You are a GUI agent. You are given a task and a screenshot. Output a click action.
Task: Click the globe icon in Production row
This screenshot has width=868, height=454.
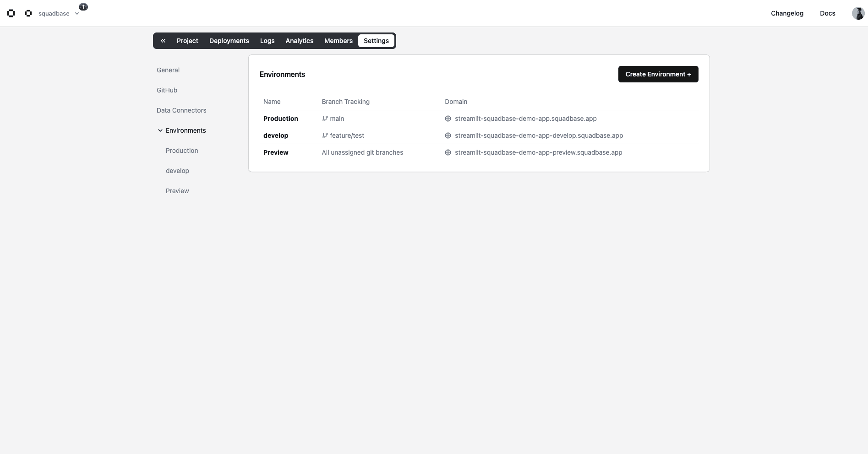coord(448,119)
